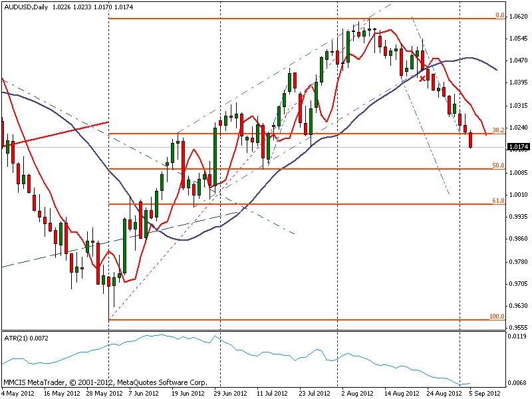Click price scale value 0.9935
Image resolution: width=532 pixels, height=399 pixels.
(519, 217)
